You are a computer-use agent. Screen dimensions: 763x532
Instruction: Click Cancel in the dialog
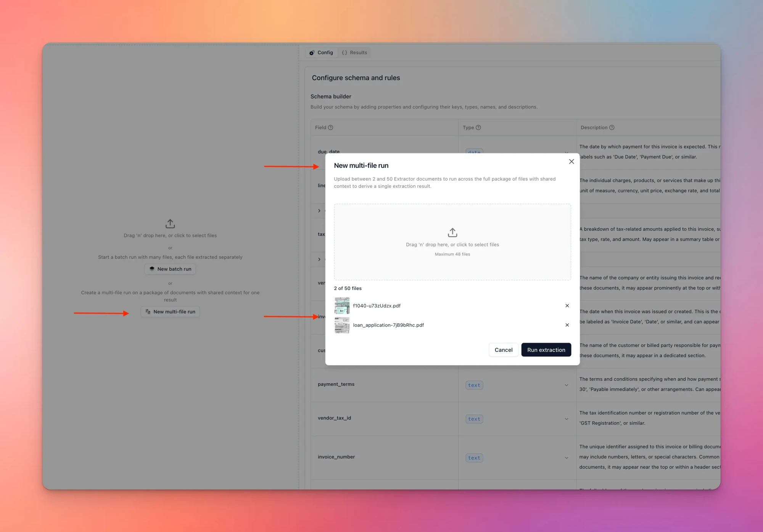pos(503,350)
